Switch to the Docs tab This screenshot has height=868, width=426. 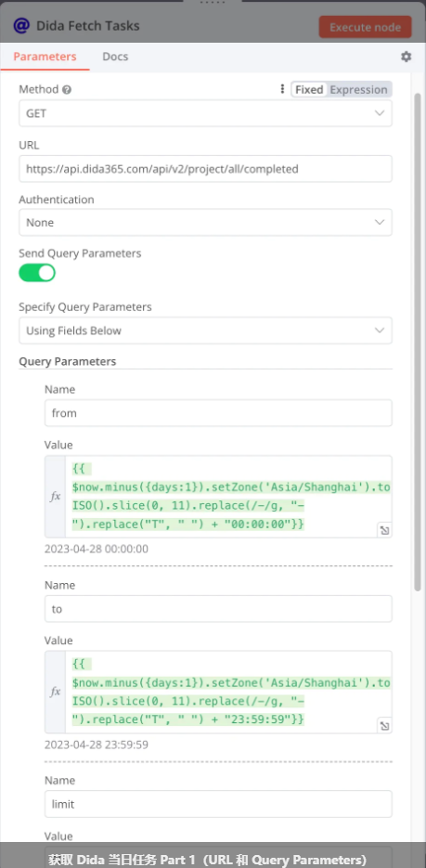pyautogui.click(x=115, y=57)
